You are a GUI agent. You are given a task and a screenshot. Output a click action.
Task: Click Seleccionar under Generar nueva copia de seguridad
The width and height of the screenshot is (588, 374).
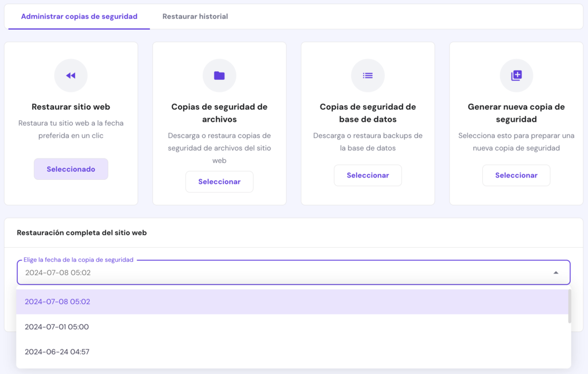[x=516, y=175]
